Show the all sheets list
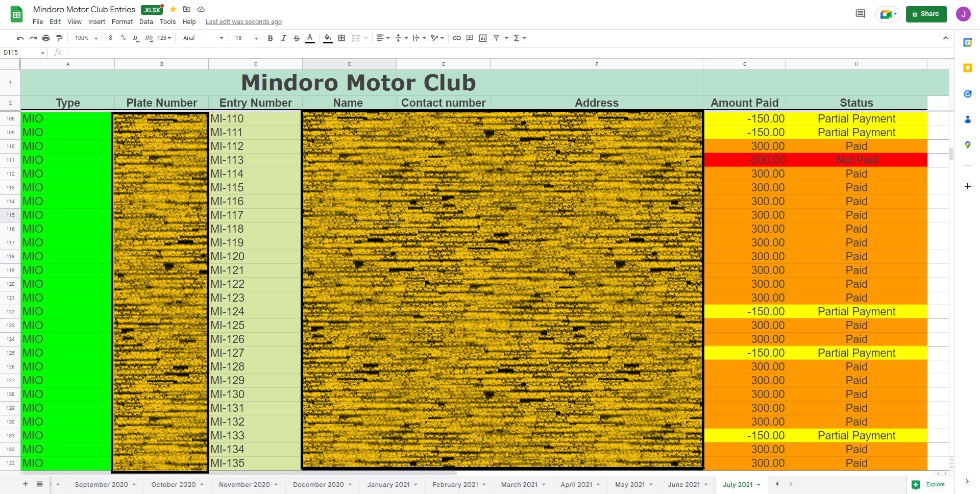The height and width of the screenshot is (494, 980). click(x=40, y=484)
